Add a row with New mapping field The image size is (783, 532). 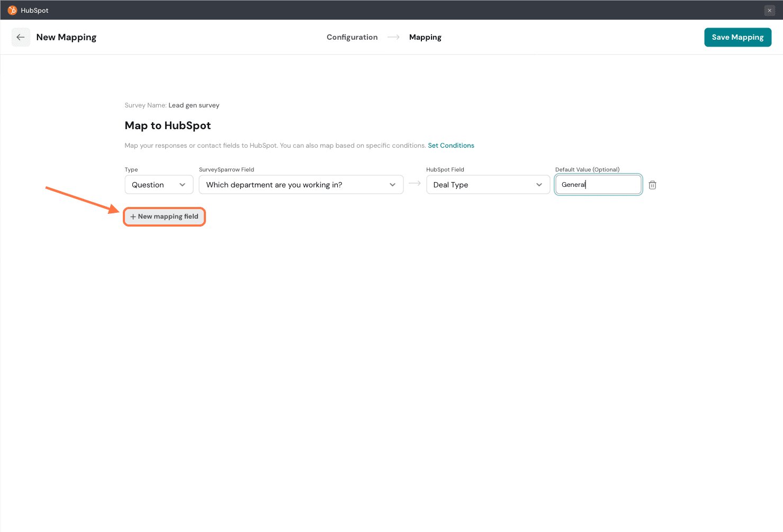(164, 217)
